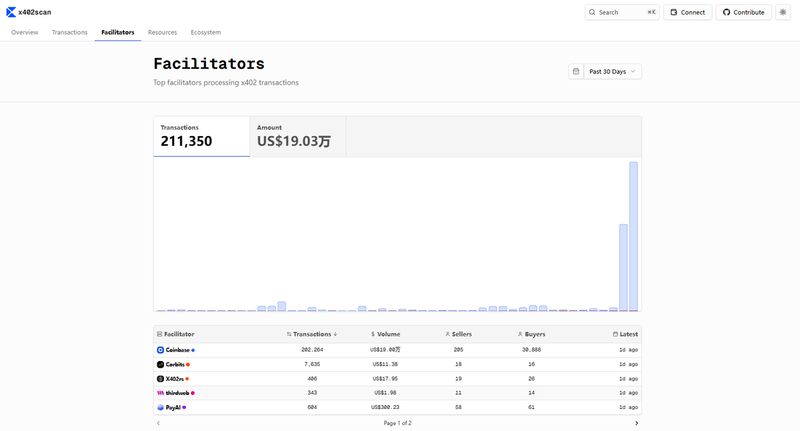
Task: Open the calendar date picker icon
Action: pos(575,72)
